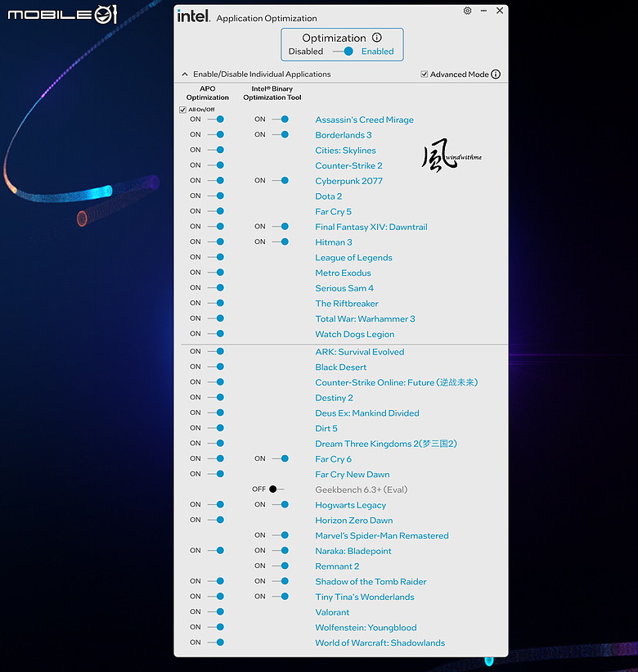
Task: Disable APO for Total War: Warhammer 3
Action: click(216, 318)
